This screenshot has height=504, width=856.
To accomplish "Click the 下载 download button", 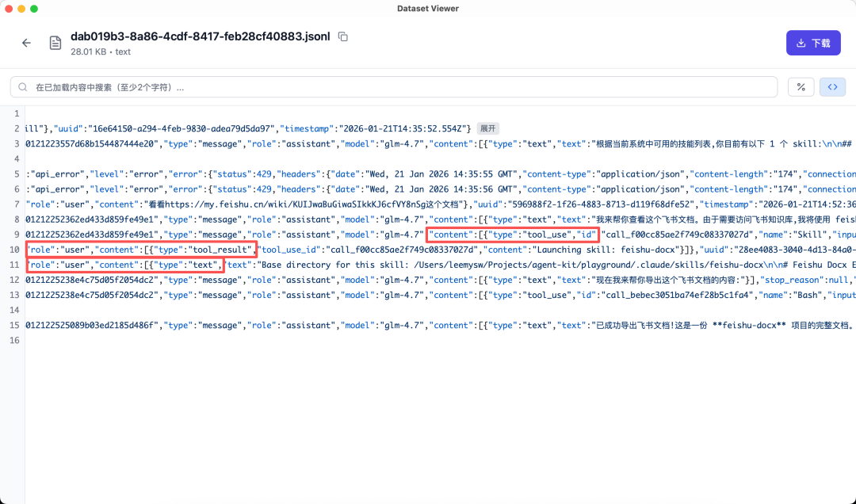I will 812,43.
